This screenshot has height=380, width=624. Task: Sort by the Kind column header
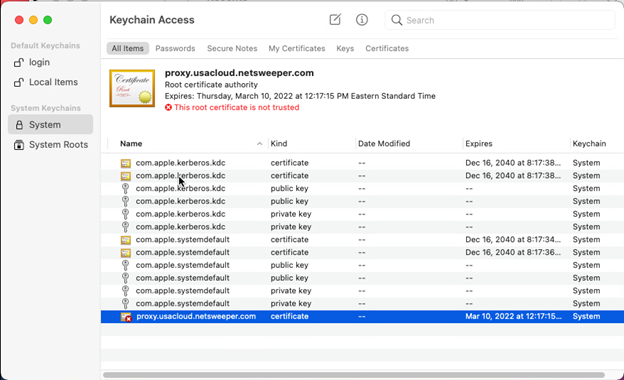(x=312, y=144)
